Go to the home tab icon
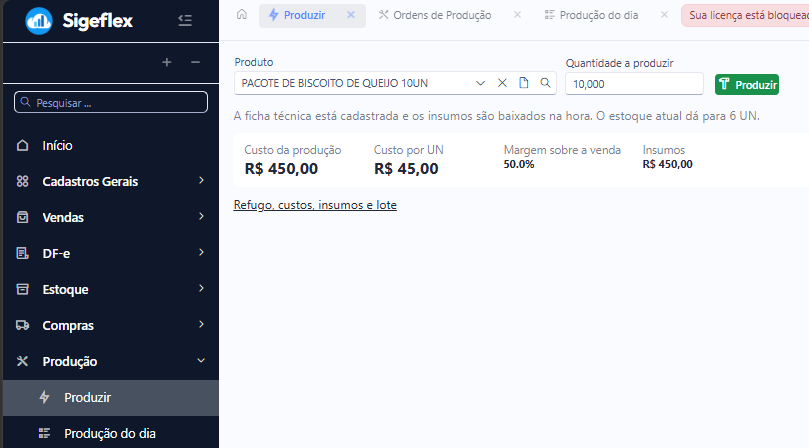This screenshot has height=448, width=809. [x=241, y=14]
